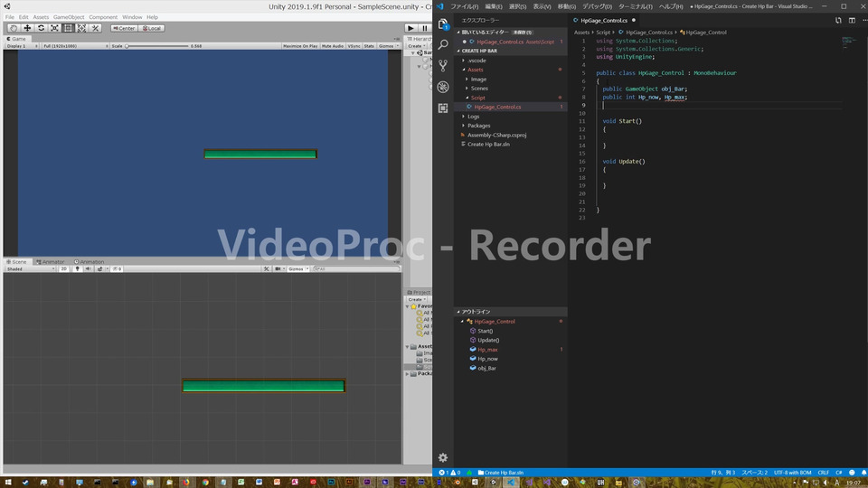Image resolution: width=868 pixels, height=488 pixels.
Task: Open the VS Code Search view icon
Action: (x=443, y=45)
